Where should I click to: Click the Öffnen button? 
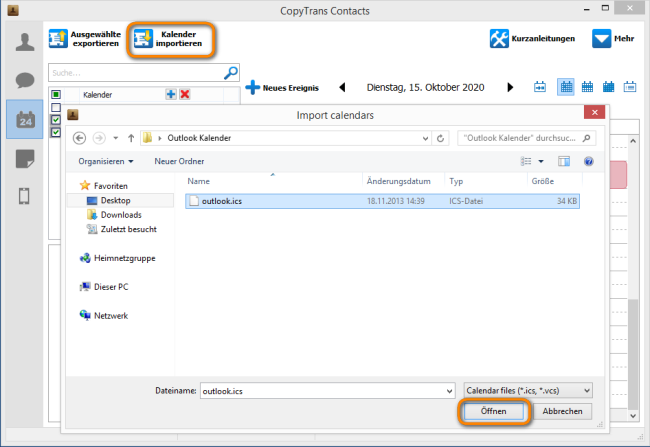coord(493,411)
